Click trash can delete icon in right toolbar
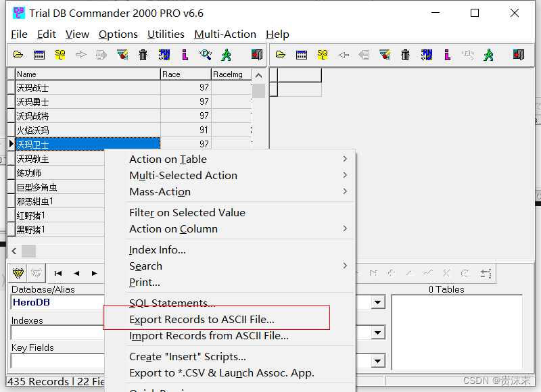The width and height of the screenshot is (541, 392). pyautogui.click(x=406, y=55)
